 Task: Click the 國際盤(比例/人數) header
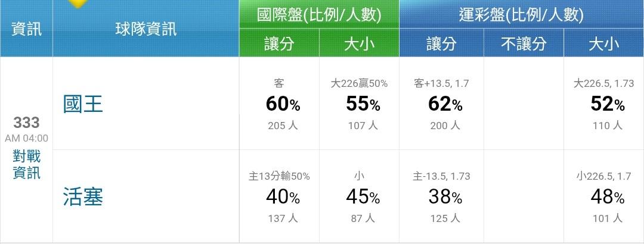[319, 15]
